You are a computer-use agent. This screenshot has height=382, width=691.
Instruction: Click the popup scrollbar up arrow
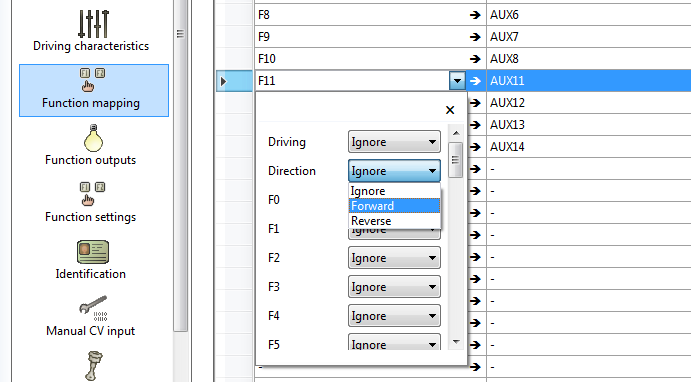[x=456, y=133]
